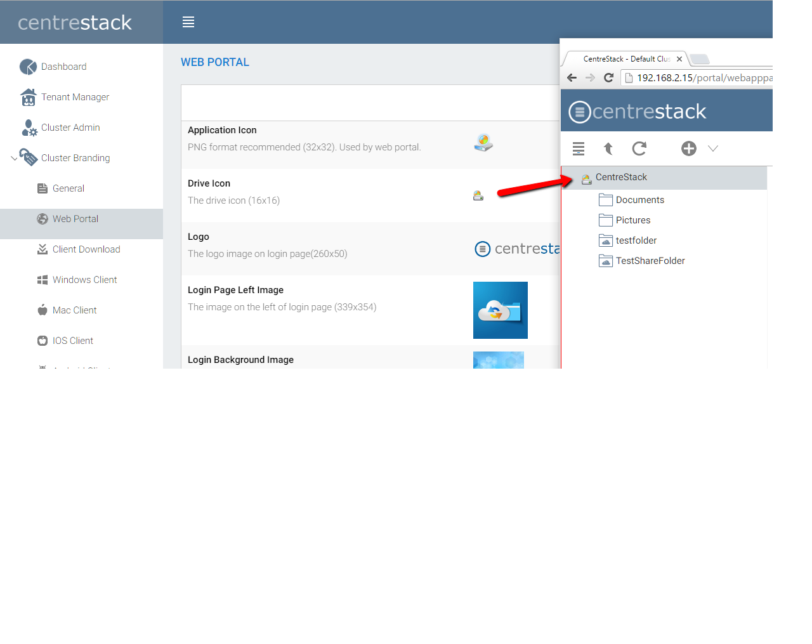Screen dimensions: 812x644
Task: Click the refresh icon in portal toolbar
Action: (639, 148)
